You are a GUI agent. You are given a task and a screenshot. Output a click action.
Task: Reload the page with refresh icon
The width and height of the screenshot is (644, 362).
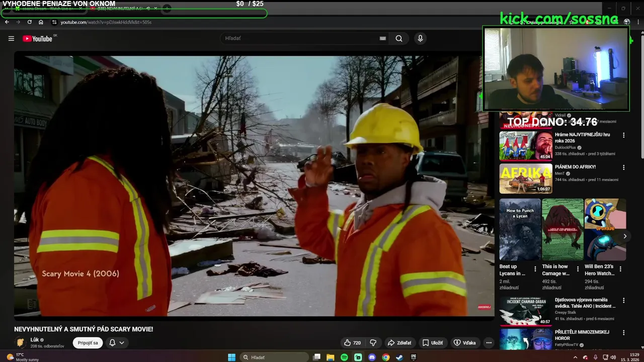click(29, 22)
